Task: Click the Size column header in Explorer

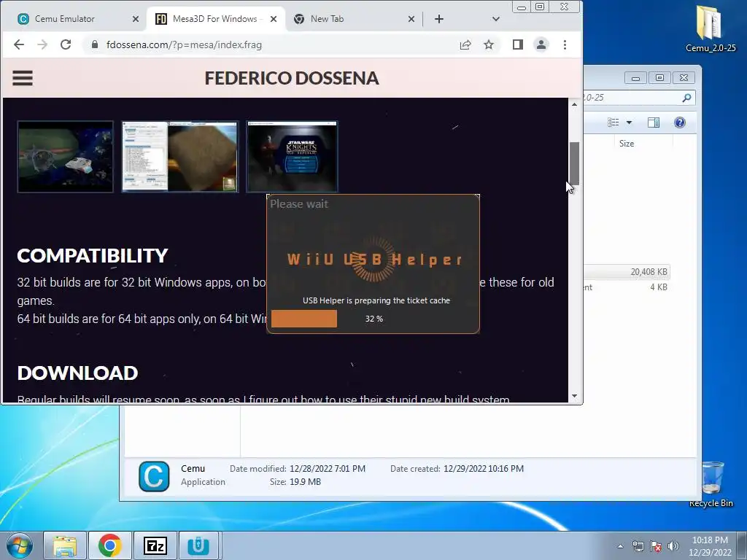Action: pos(627,144)
